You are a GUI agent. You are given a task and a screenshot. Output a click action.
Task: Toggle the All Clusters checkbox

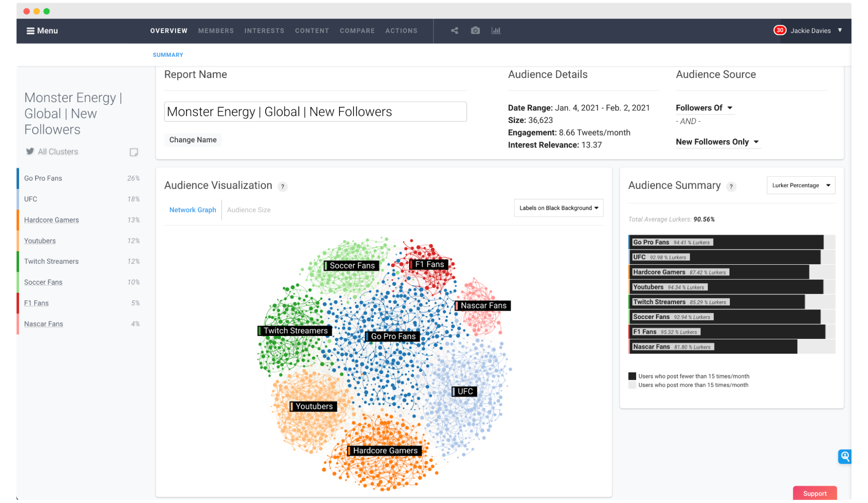[x=135, y=151]
